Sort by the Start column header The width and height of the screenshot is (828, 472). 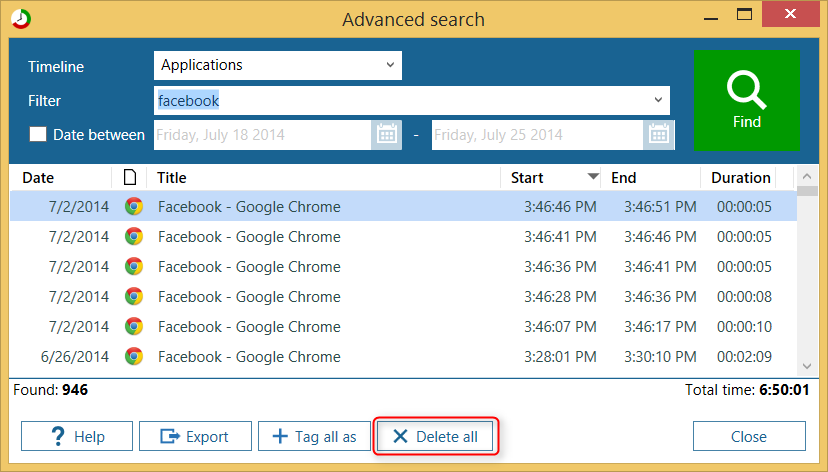pyautogui.click(x=550, y=178)
